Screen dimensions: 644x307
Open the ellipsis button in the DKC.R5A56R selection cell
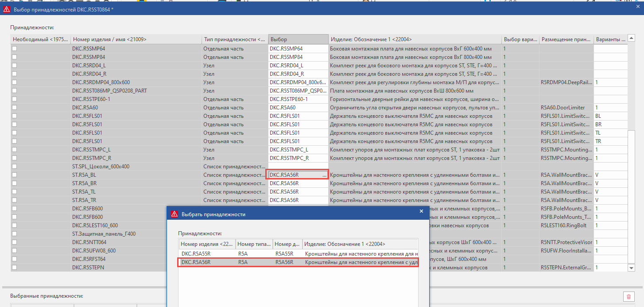[x=324, y=175]
